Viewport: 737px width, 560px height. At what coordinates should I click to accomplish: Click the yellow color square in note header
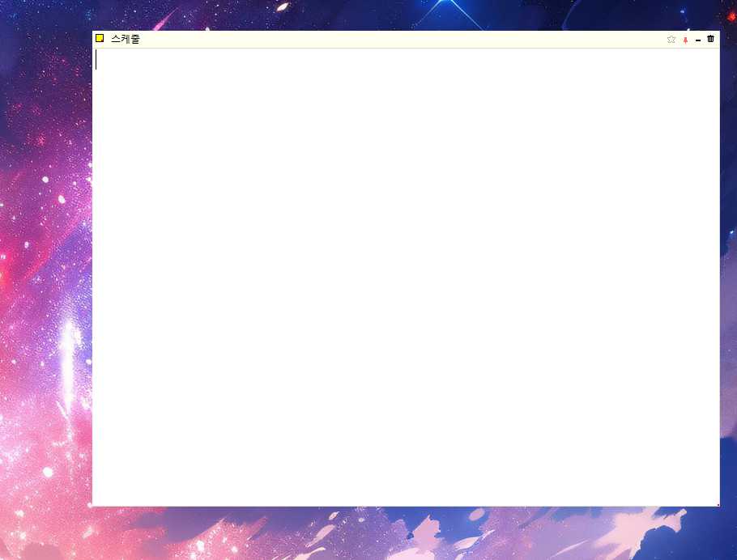[x=100, y=39]
